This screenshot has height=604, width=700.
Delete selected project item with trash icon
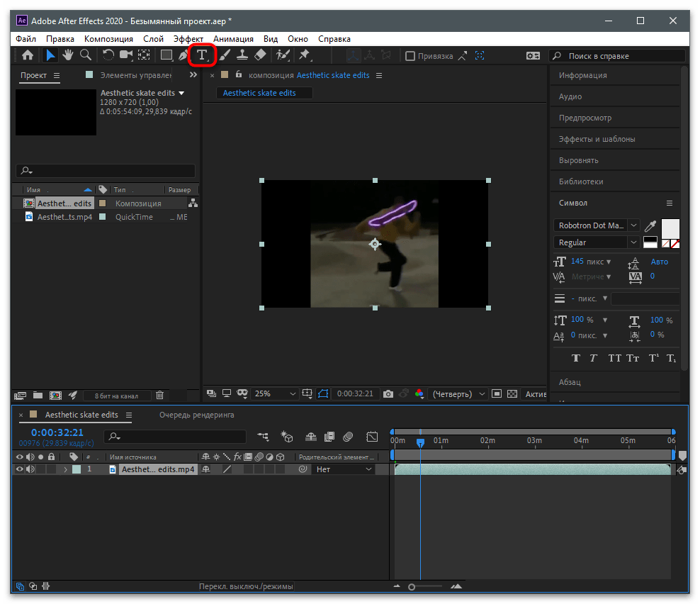point(160,395)
